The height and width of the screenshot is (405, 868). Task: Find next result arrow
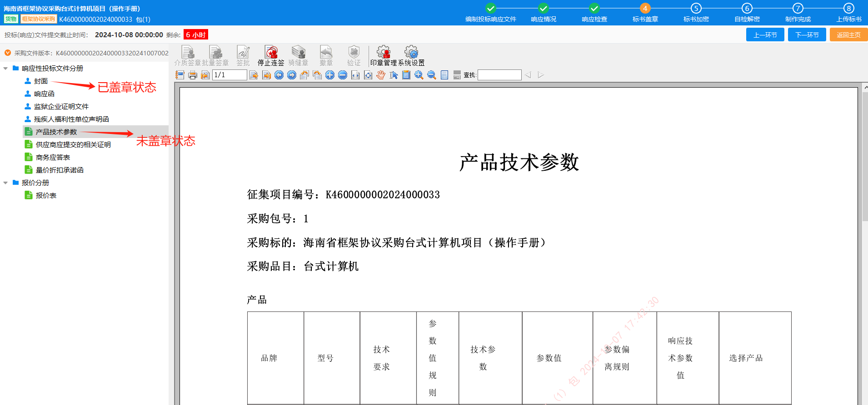click(x=541, y=75)
